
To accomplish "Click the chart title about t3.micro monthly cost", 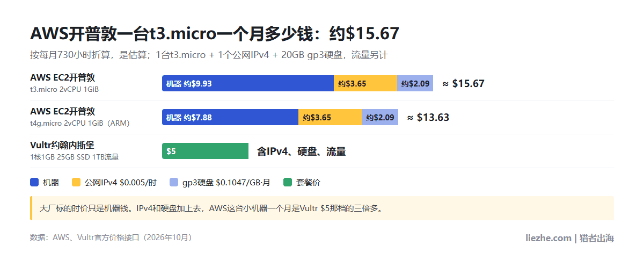I will [215, 33].
